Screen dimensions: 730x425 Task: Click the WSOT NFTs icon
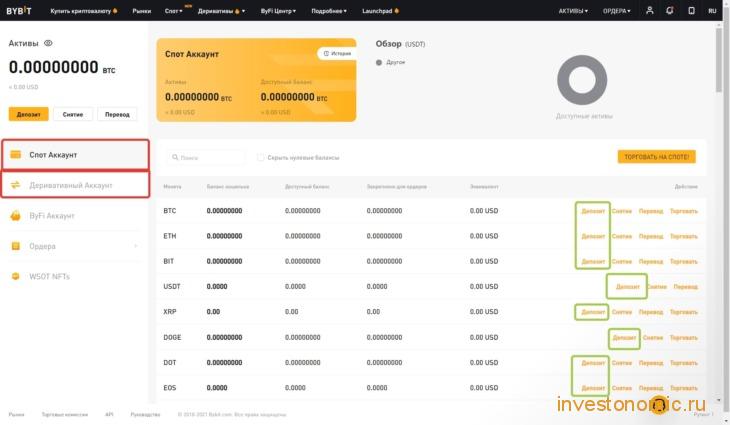(x=15, y=276)
